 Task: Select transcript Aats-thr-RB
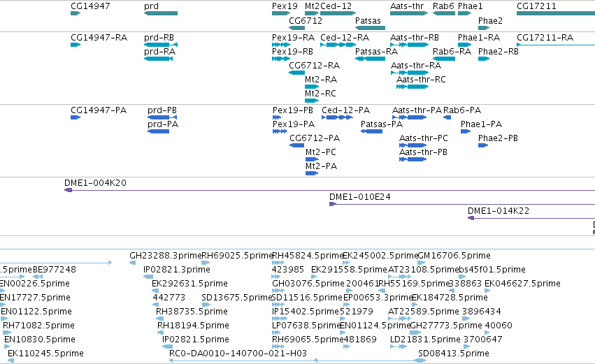[415, 38]
